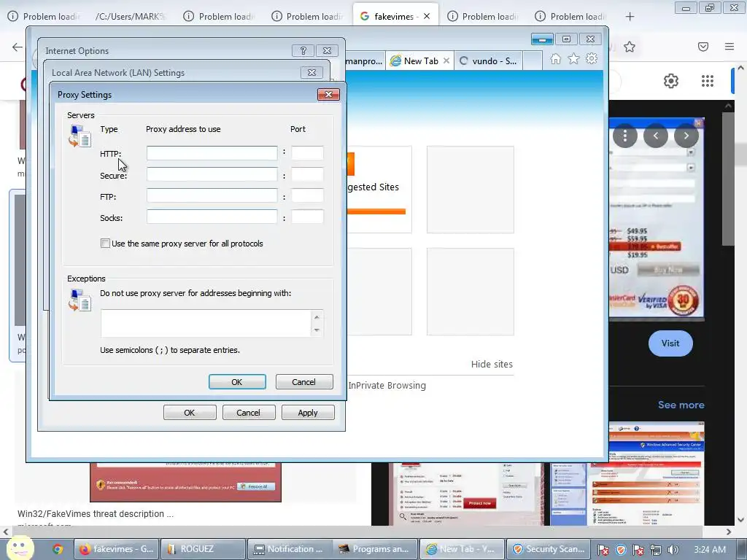Open Google quick settings gear
The height and width of the screenshot is (560, 747).
coord(671,81)
